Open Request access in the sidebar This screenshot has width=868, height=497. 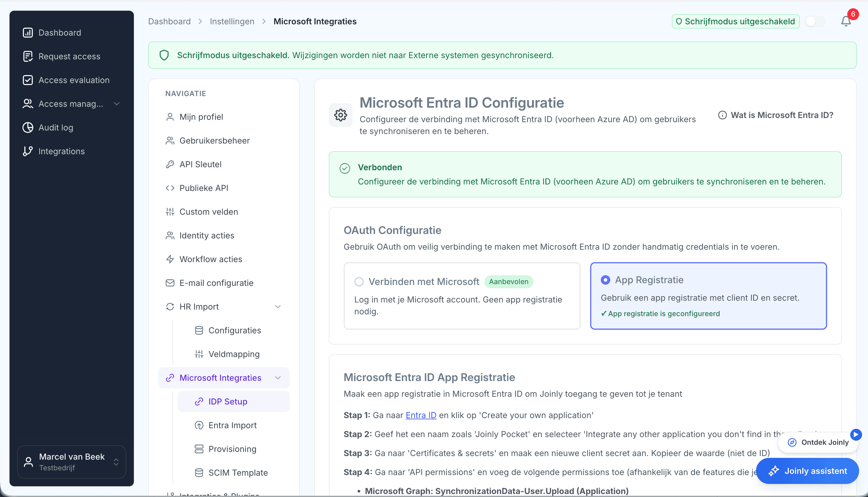coord(72,56)
